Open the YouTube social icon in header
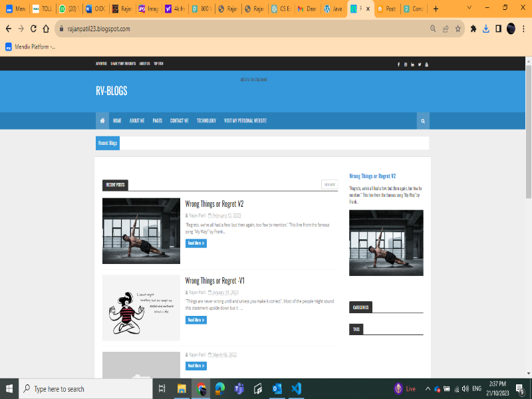 pyautogui.click(x=426, y=64)
